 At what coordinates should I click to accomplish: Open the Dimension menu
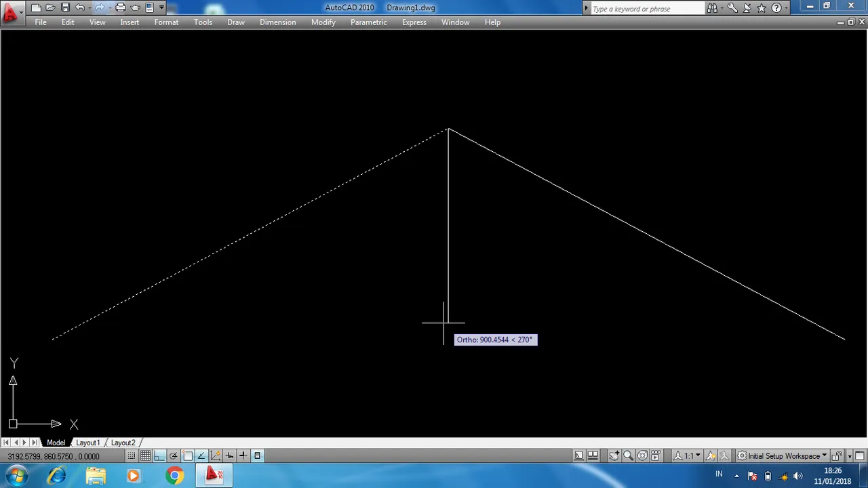click(278, 22)
